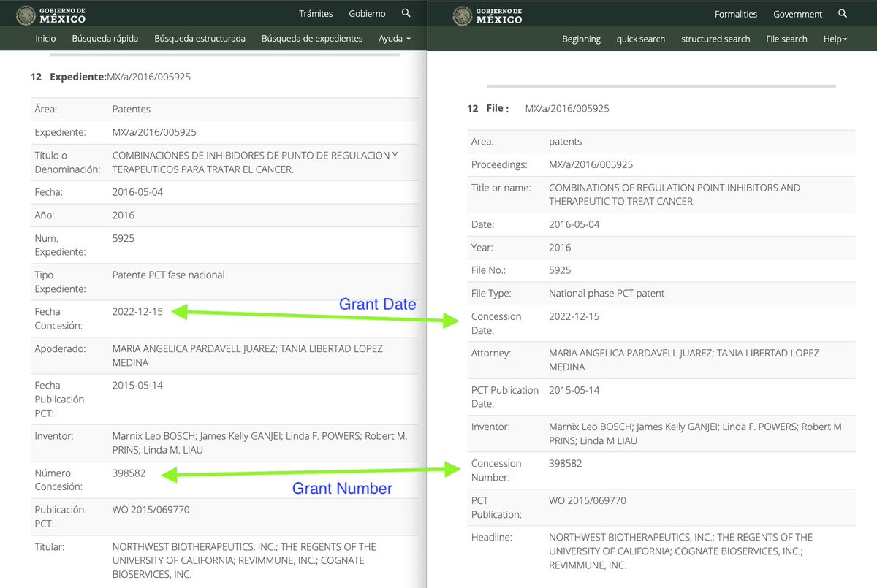Select File search menu item
Viewport: 877px width, 588px height.
click(786, 39)
